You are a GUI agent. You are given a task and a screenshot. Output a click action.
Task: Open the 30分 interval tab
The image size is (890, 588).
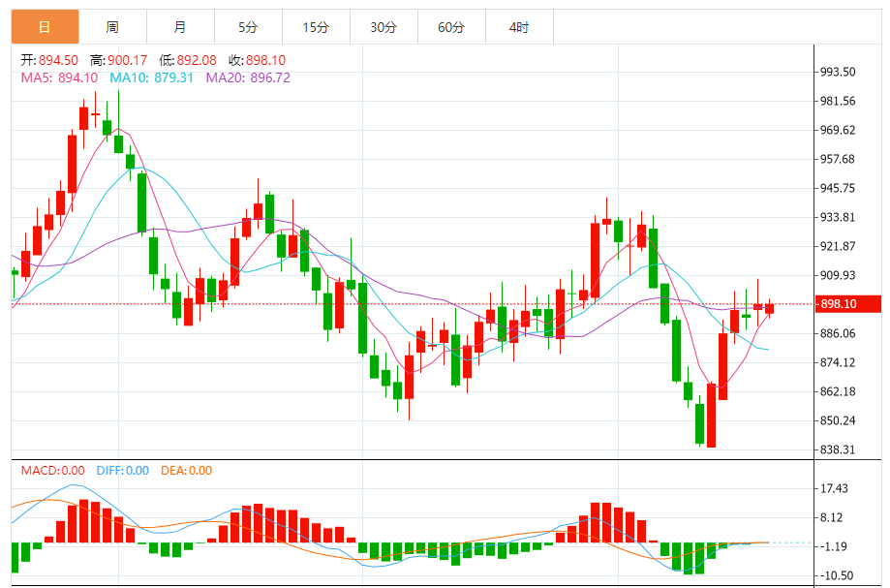(x=384, y=27)
